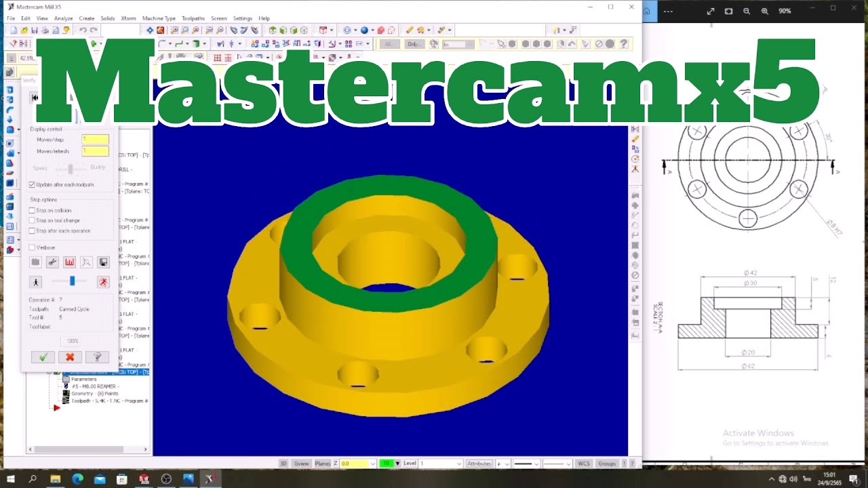Click the verify speed slider handle

coord(72,281)
